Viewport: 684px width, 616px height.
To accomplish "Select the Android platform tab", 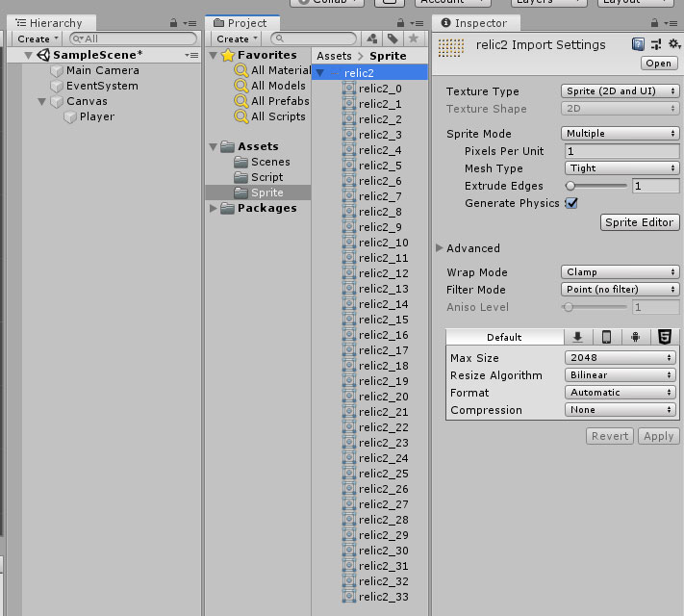I will (635, 337).
